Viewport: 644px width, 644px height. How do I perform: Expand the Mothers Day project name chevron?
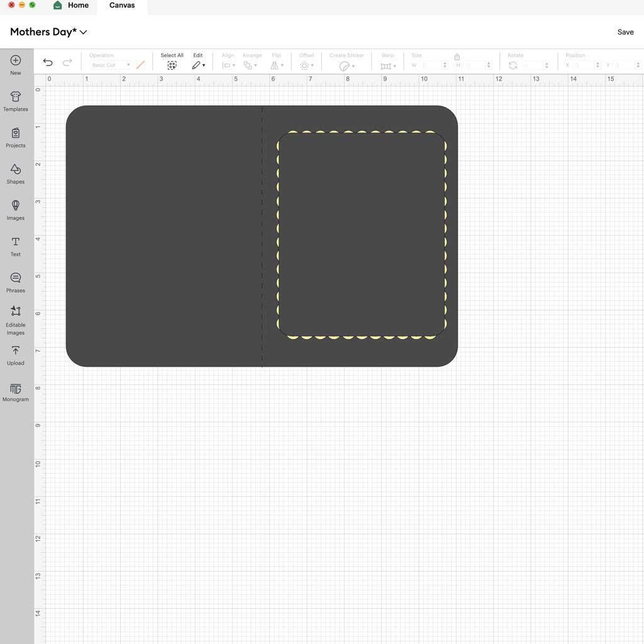pyautogui.click(x=84, y=32)
